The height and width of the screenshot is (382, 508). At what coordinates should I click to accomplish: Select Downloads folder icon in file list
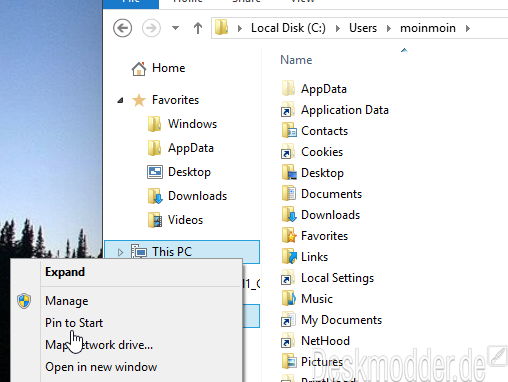click(x=289, y=215)
